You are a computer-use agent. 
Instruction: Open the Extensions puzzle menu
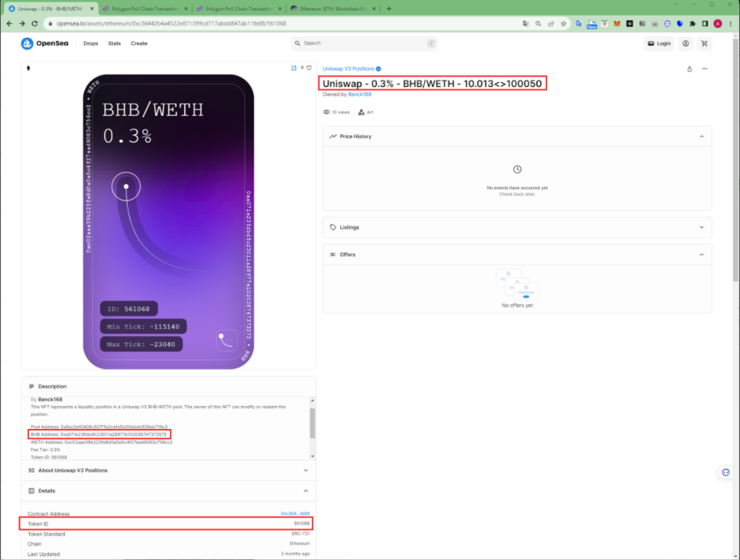[x=693, y=24]
